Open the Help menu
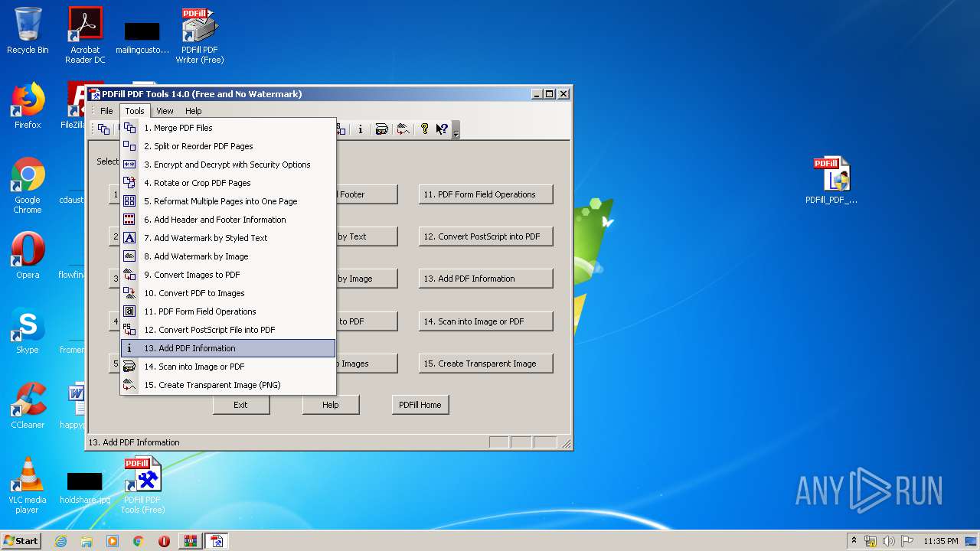The height and width of the screenshot is (551, 980). (194, 111)
